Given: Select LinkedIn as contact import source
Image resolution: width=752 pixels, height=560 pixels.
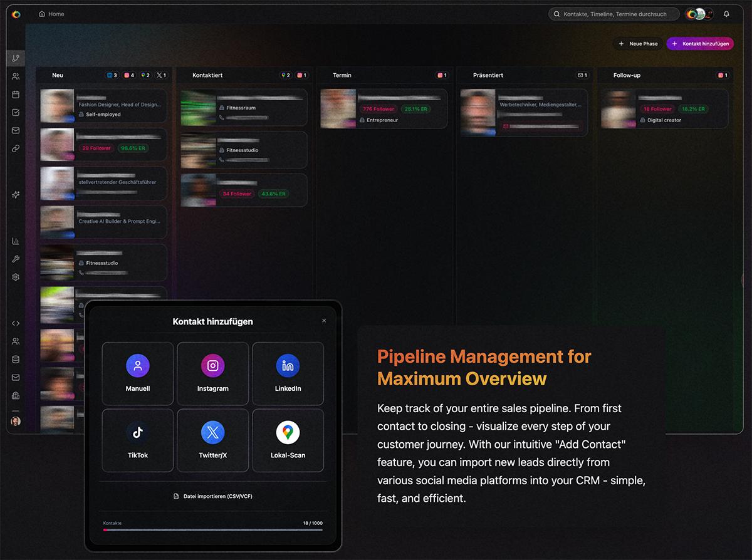Looking at the screenshot, I should click(288, 373).
